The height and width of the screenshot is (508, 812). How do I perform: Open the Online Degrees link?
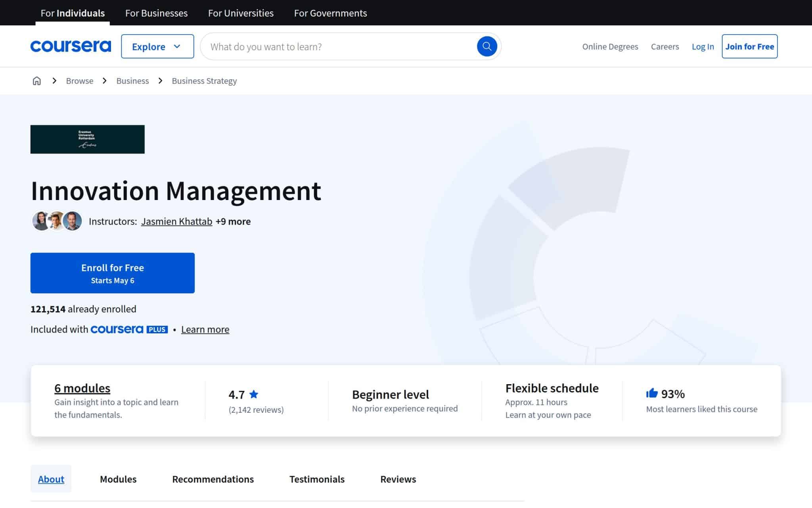610,46
